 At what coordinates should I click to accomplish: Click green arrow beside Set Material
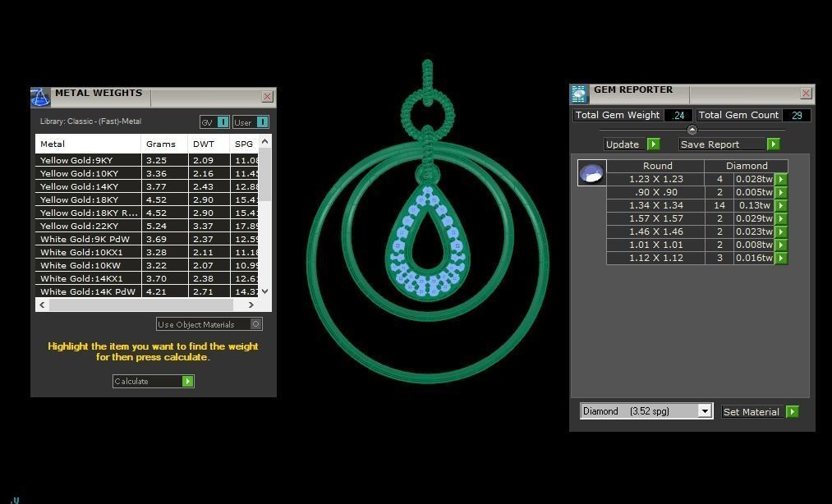[793, 412]
